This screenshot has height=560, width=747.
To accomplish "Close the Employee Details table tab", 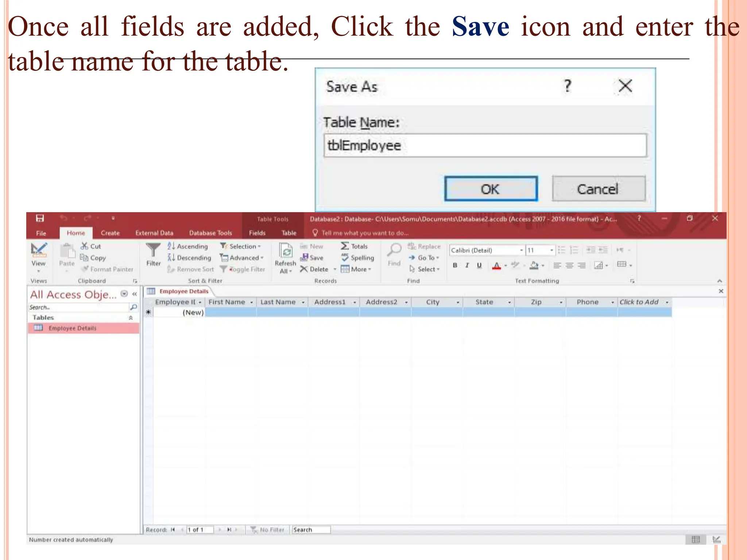I will 721,291.
